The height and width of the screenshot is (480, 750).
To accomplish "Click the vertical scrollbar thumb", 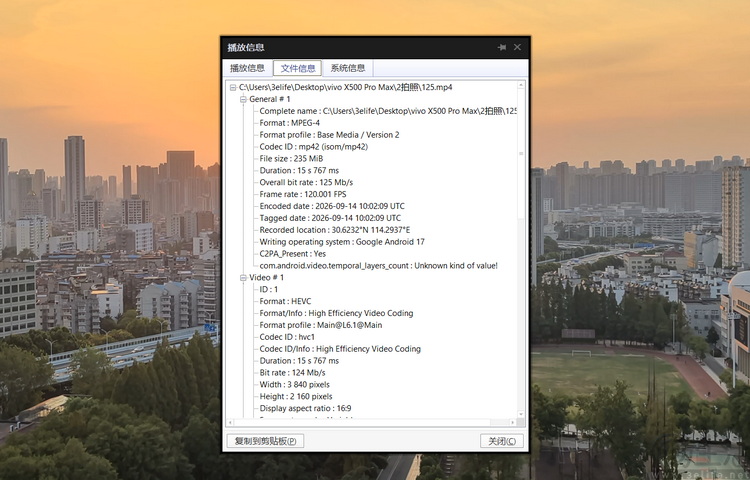I will pyautogui.click(x=521, y=154).
